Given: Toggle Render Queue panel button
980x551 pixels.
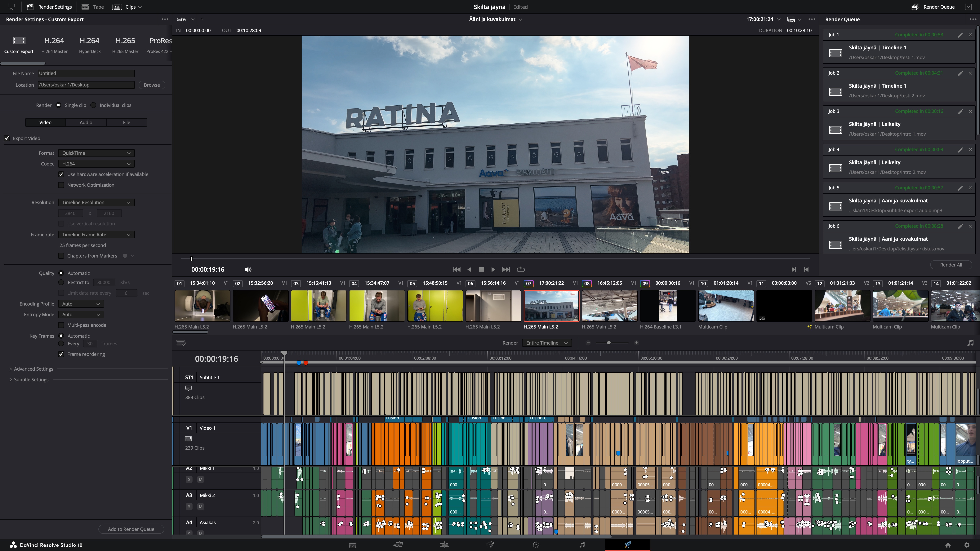Looking at the screenshot, I should tap(933, 7).
